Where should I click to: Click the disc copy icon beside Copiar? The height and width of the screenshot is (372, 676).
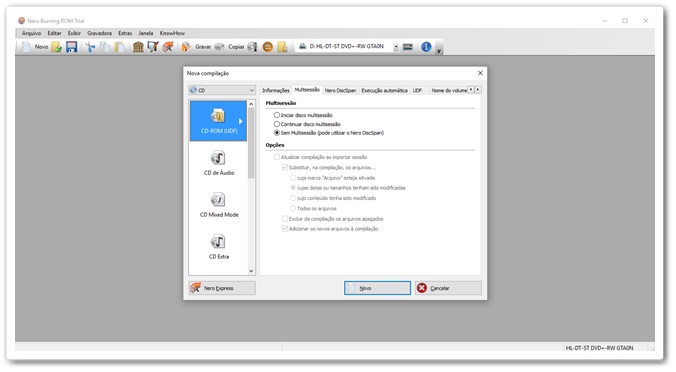(x=219, y=47)
